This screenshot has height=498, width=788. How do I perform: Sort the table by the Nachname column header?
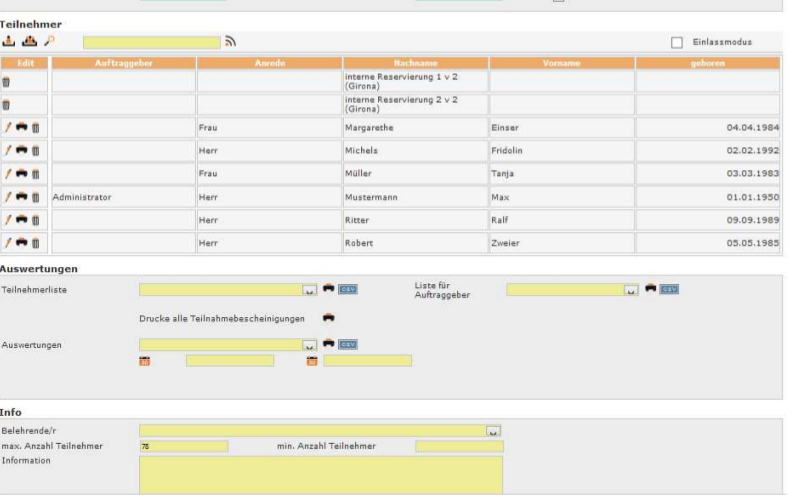tap(415, 63)
